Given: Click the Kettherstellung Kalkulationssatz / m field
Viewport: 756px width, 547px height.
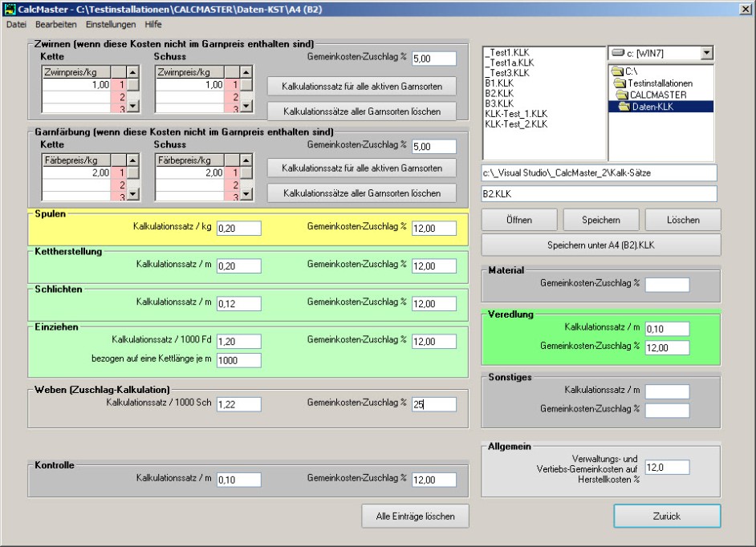Looking at the screenshot, I should coord(239,266).
